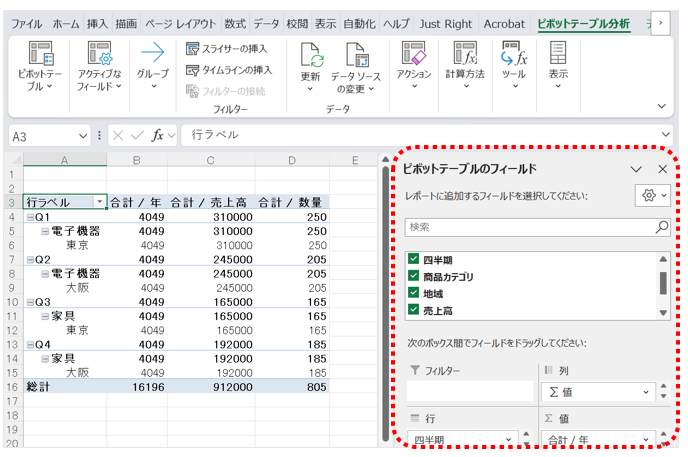Click the fx insert function icon
This screenshot has width=688, height=457.
pyautogui.click(x=158, y=136)
